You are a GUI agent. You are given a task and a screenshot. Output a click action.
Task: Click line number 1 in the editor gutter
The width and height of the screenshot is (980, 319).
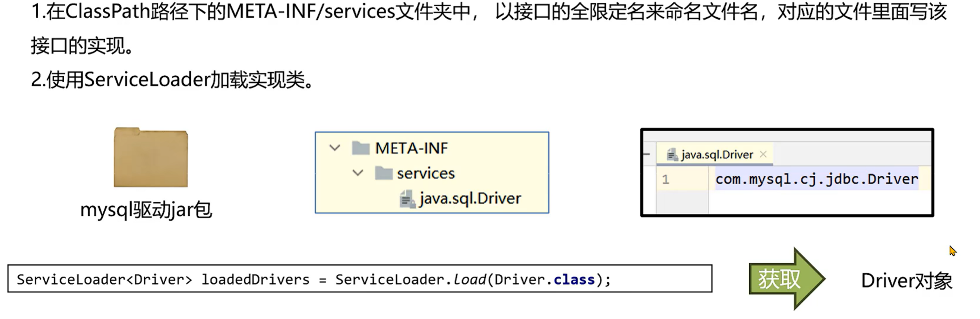coord(665,179)
